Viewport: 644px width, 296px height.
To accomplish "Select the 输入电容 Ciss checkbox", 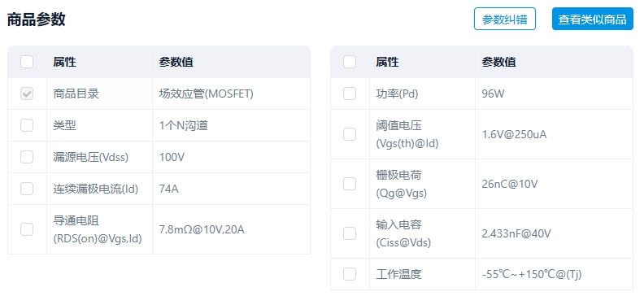I will pos(350,233).
